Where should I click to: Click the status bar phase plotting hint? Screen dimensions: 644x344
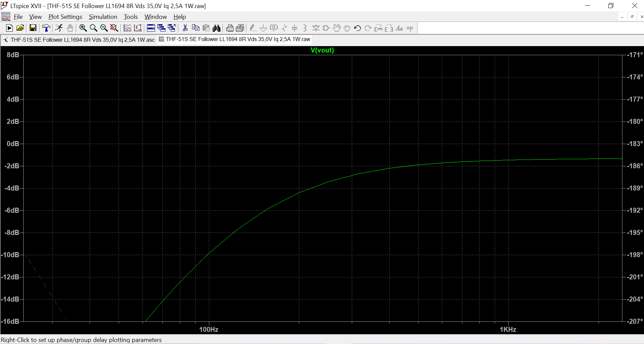[81, 340]
